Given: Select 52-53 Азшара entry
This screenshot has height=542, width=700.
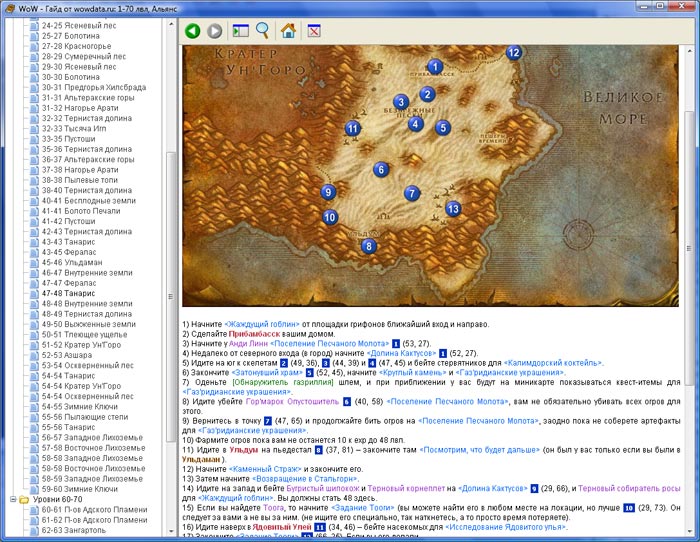Looking at the screenshot, I should 67,355.
